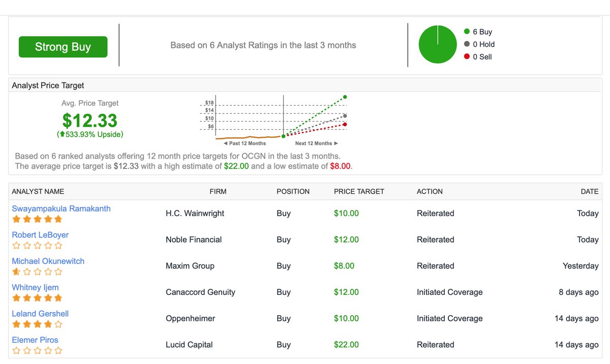Click the $12.00 price target for Noble Financial
Image resolution: width=610 pixels, height=364 pixels.
coord(346,239)
